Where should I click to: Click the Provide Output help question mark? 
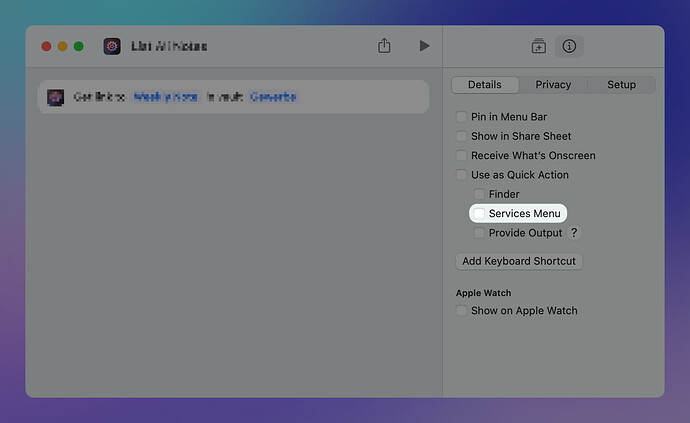[574, 233]
